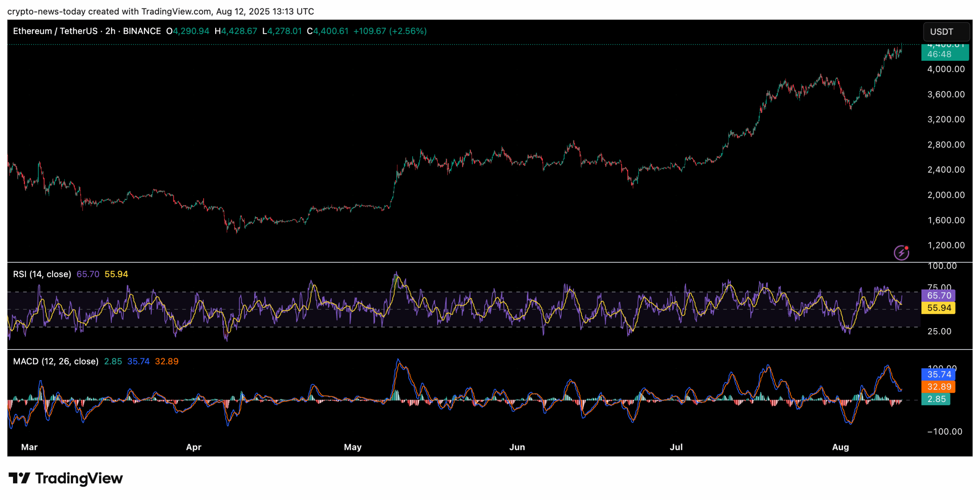The width and height of the screenshot is (980, 500).
Task: Click the purple RSI value tag 65.70
Action: point(939,296)
